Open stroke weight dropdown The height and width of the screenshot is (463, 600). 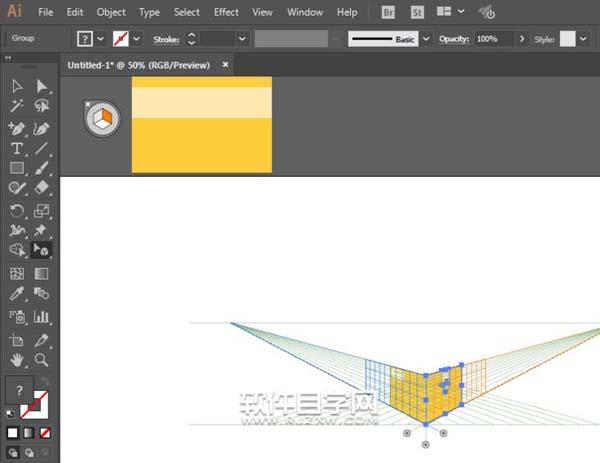[242, 39]
